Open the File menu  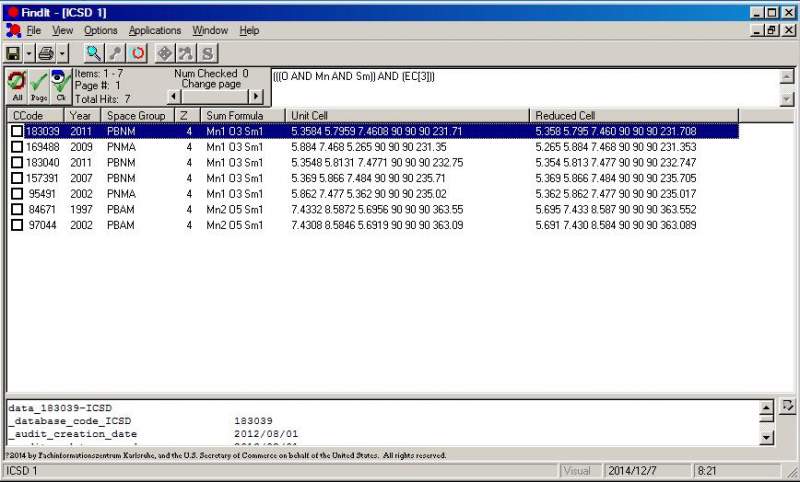click(34, 31)
